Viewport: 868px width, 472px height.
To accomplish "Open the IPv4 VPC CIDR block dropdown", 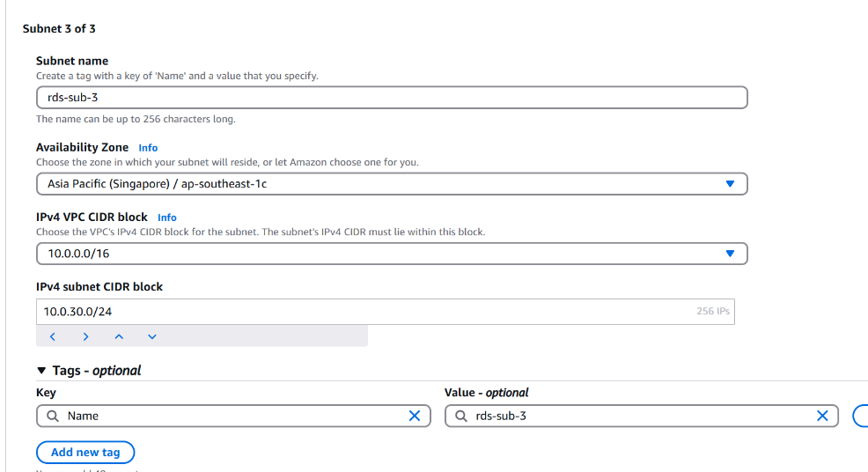I will [392, 254].
